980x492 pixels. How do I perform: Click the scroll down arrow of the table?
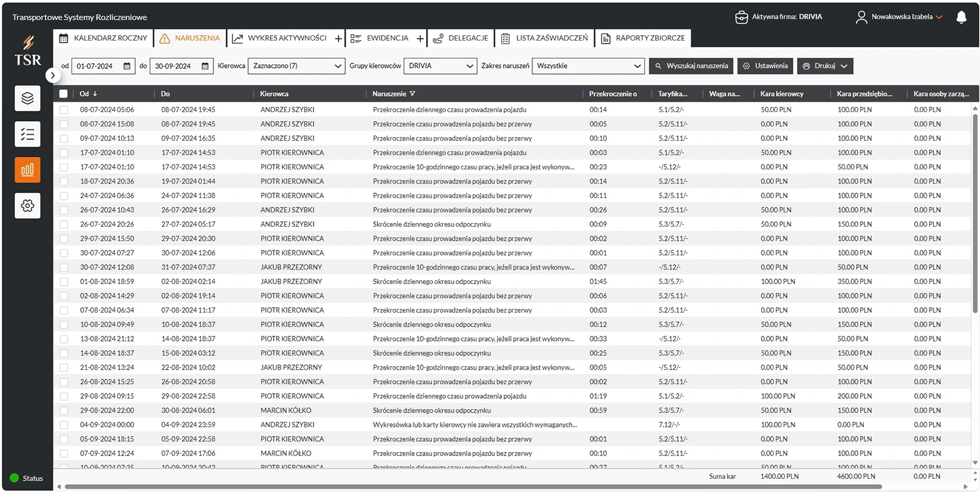pyautogui.click(x=975, y=462)
